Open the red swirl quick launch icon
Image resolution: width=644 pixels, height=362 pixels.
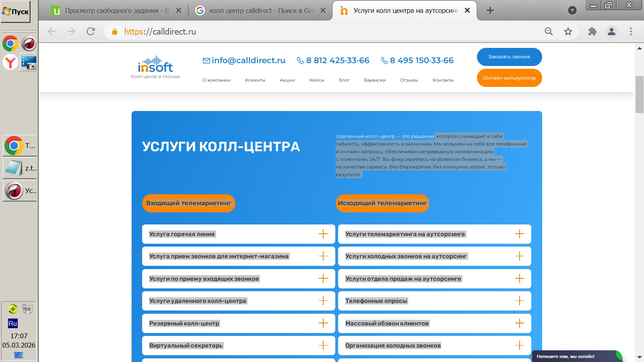29,43
